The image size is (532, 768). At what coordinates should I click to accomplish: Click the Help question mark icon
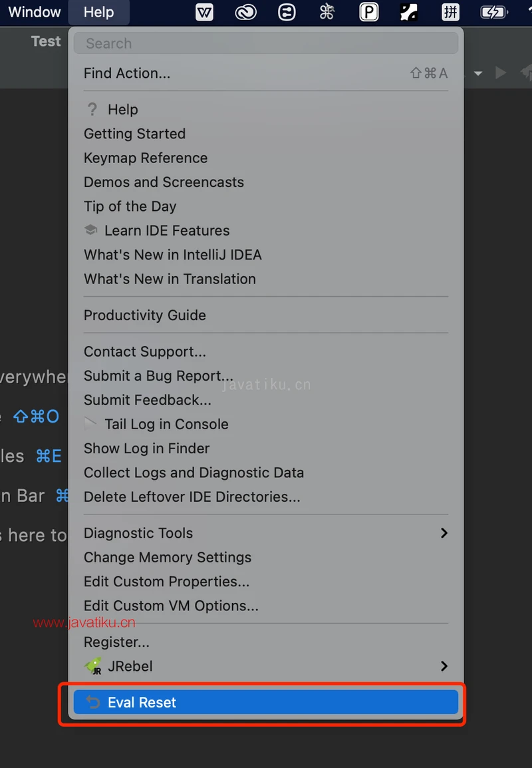pos(91,109)
